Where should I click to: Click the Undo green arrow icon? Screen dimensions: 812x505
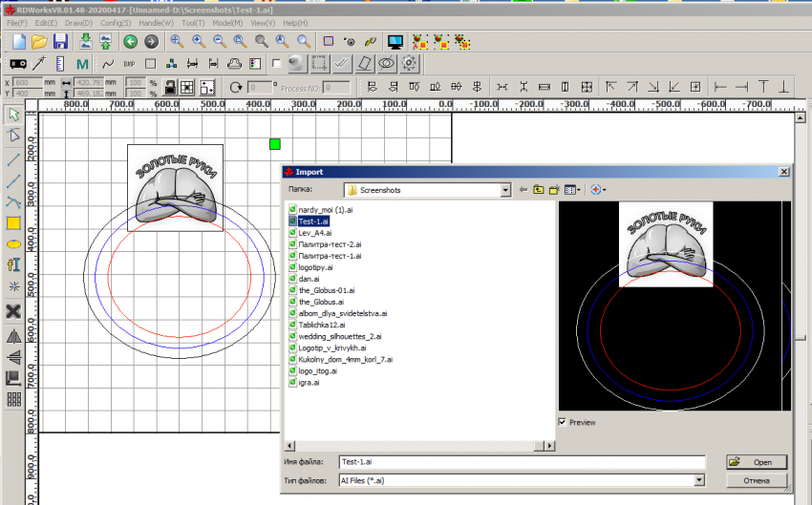[130, 41]
